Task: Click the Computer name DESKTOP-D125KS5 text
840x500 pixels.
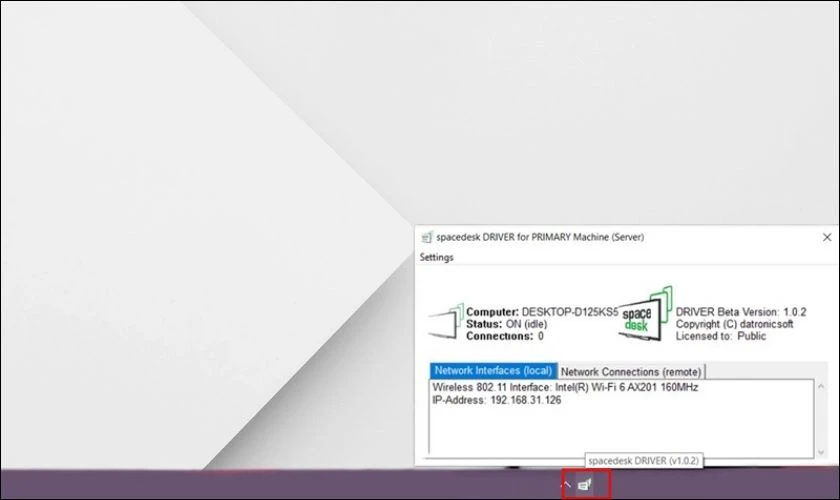Action: [x=543, y=312]
